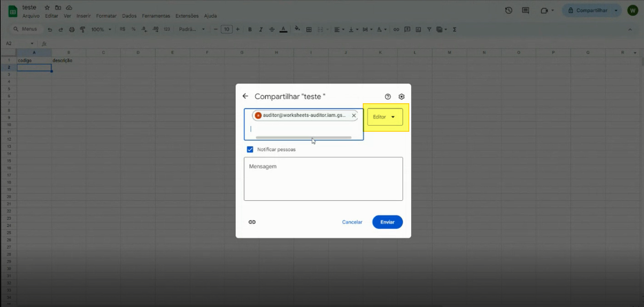Decrease font size with minus

coord(216,29)
